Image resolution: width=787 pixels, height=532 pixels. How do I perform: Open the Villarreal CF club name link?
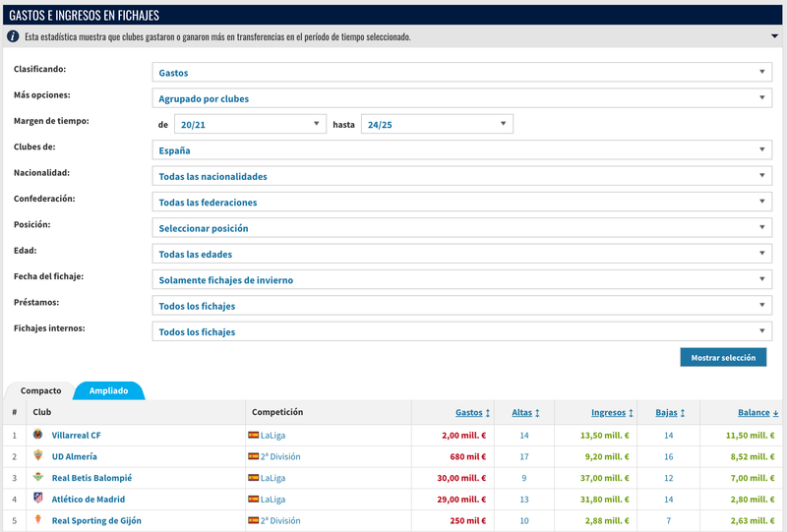click(76, 435)
